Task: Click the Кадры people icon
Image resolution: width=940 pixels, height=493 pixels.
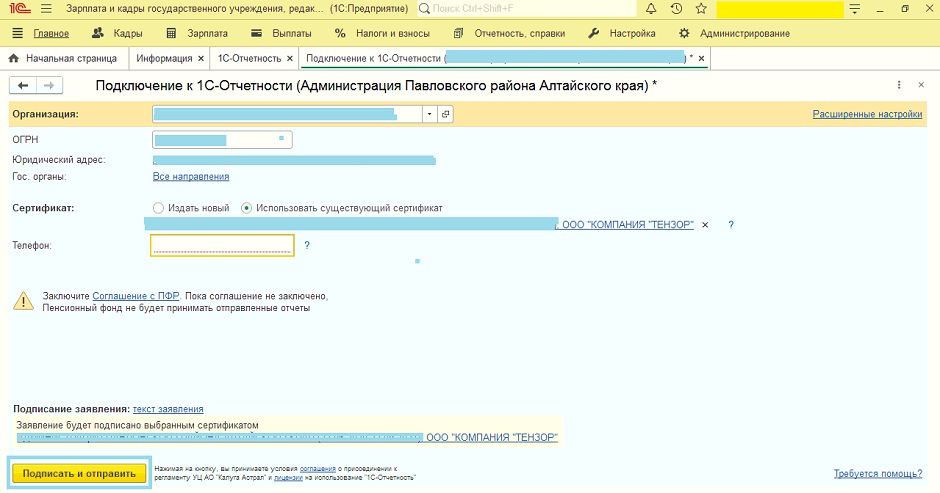Action: 98,34
